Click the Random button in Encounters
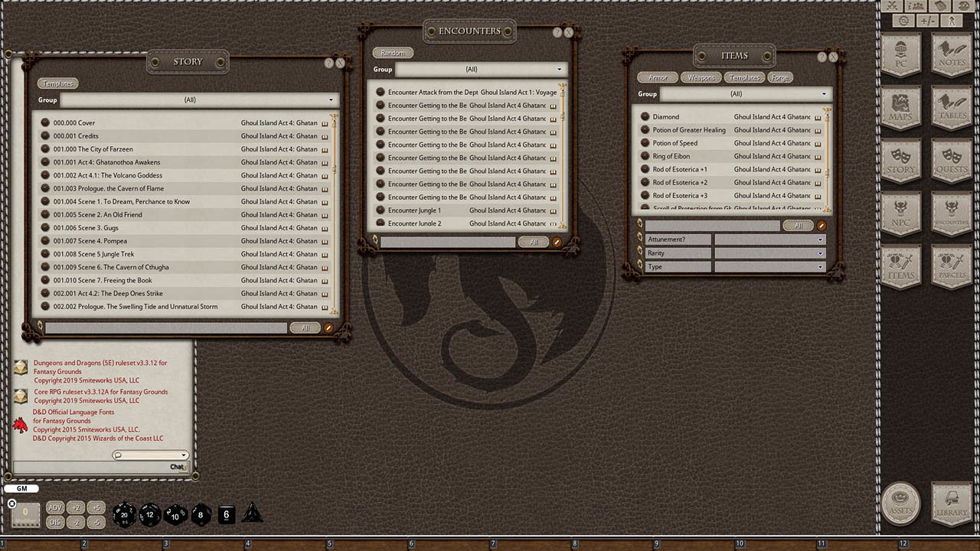 pos(393,52)
